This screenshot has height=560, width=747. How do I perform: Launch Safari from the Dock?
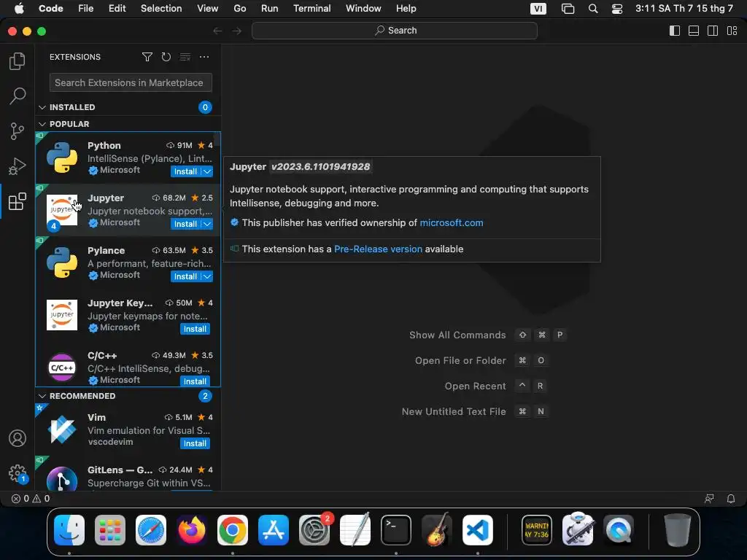click(x=151, y=530)
